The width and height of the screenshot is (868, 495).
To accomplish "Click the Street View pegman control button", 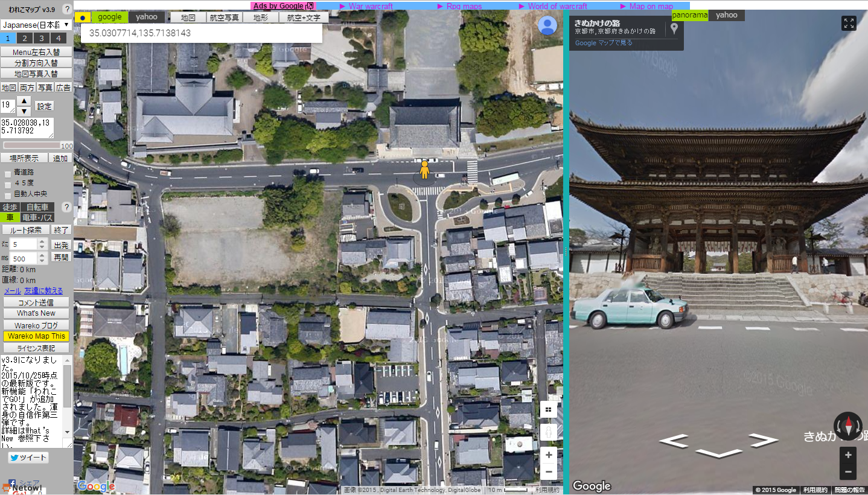I will [549, 433].
